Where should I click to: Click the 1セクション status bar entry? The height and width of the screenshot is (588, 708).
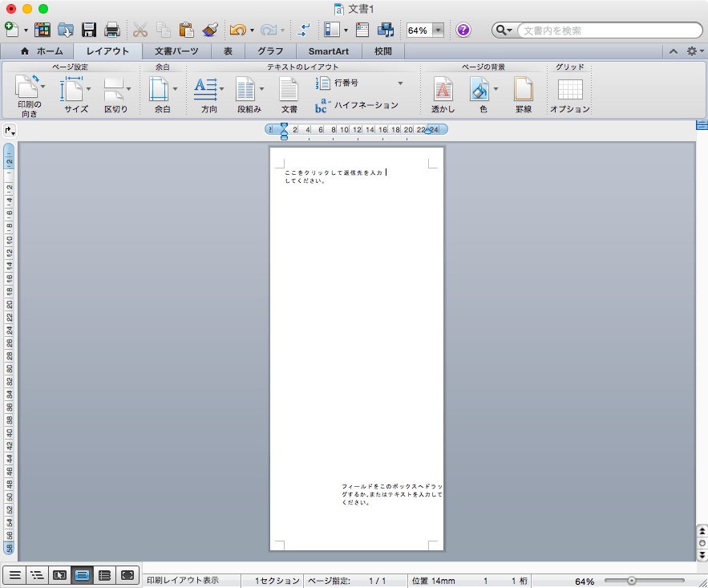pos(277,581)
